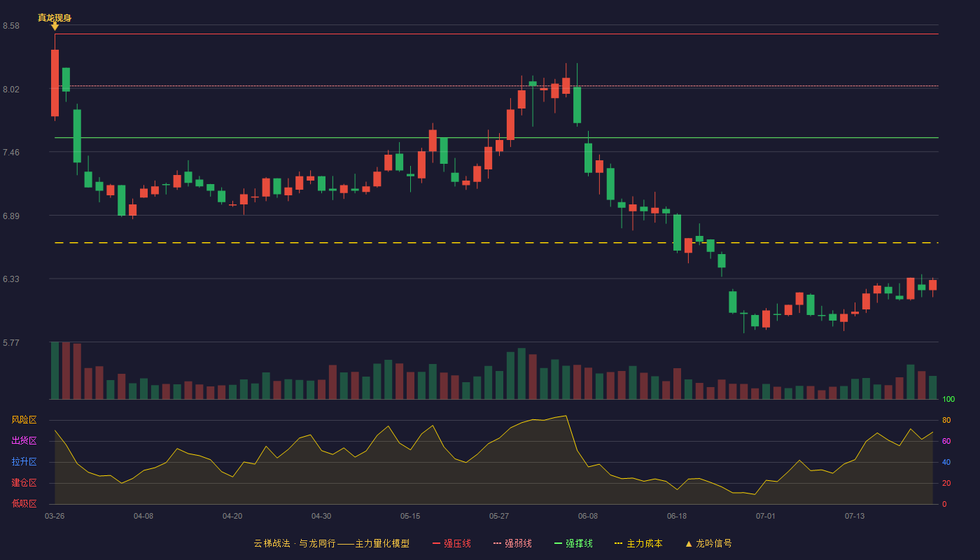
Task: Click the 真龙现身 arrow marker
Action: tap(55, 26)
